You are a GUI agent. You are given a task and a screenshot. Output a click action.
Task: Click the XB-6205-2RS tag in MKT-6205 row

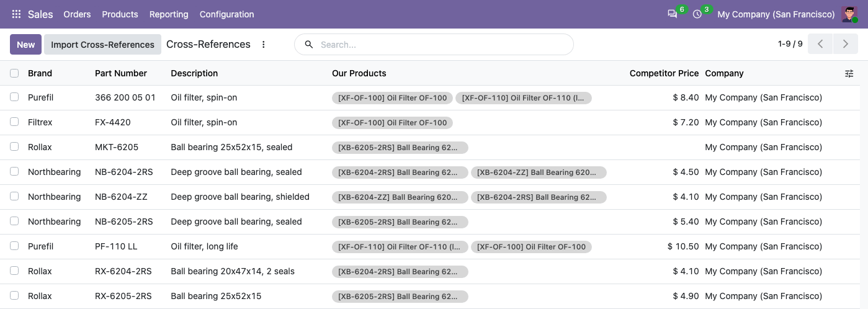click(x=400, y=148)
